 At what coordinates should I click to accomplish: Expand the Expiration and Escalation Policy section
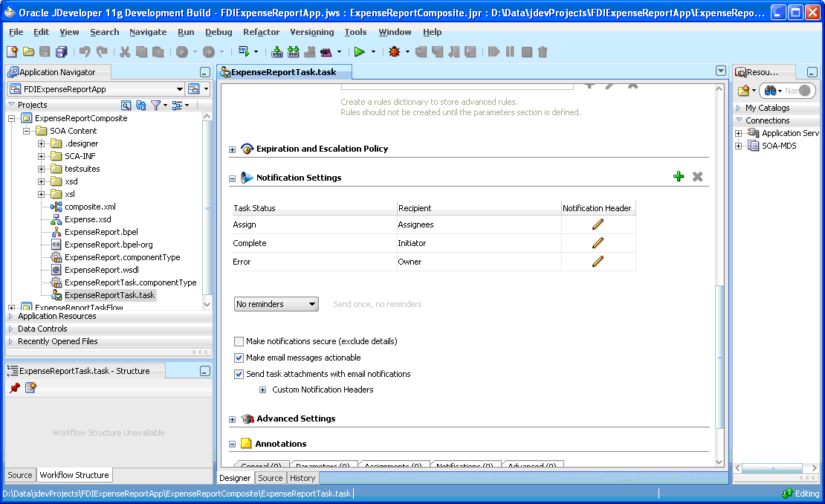pos(232,149)
